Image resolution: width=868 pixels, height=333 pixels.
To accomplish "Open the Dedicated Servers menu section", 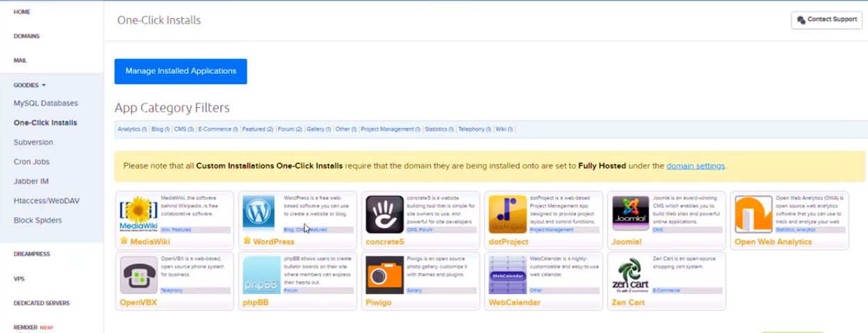I will [42, 303].
